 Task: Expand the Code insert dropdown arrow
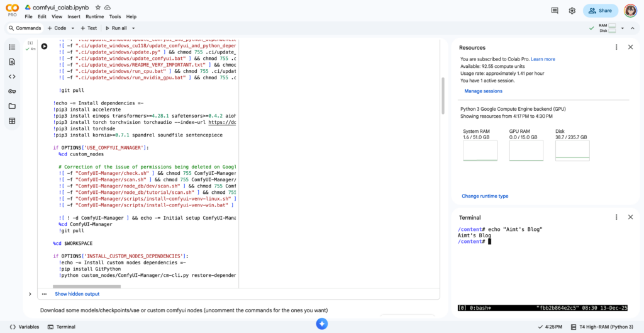pos(73,28)
